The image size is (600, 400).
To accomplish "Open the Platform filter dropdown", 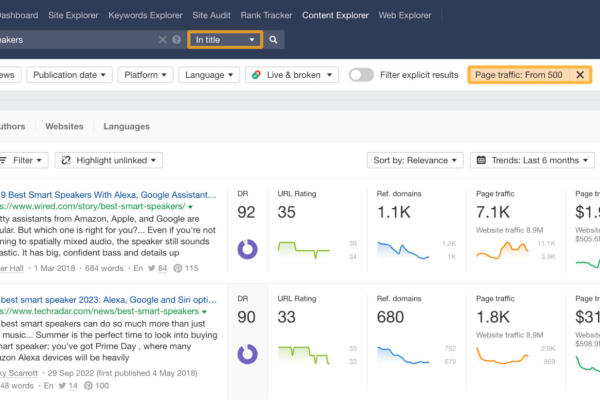I will (145, 75).
